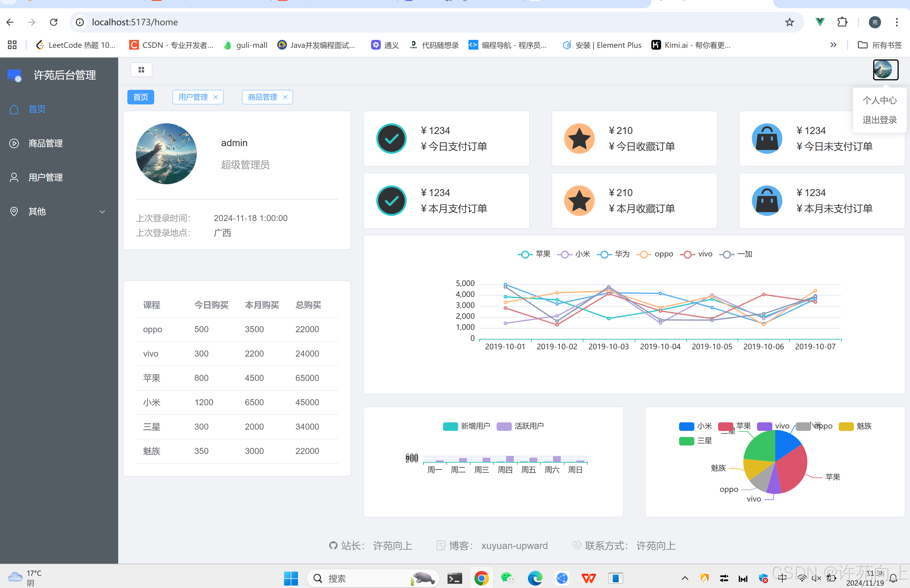The height and width of the screenshot is (588, 910).
Task: Open the 安装 | Element Plus bookmark
Action: coord(602,45)
